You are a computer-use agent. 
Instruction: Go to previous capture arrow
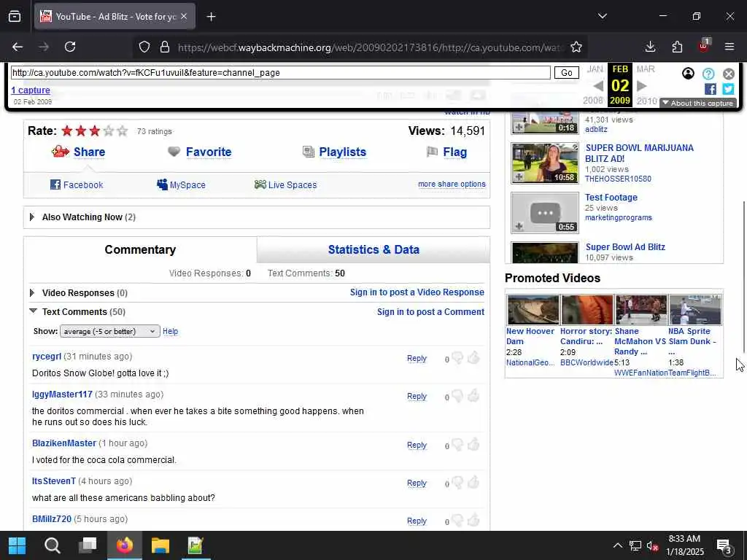click(x=599, y=86)
